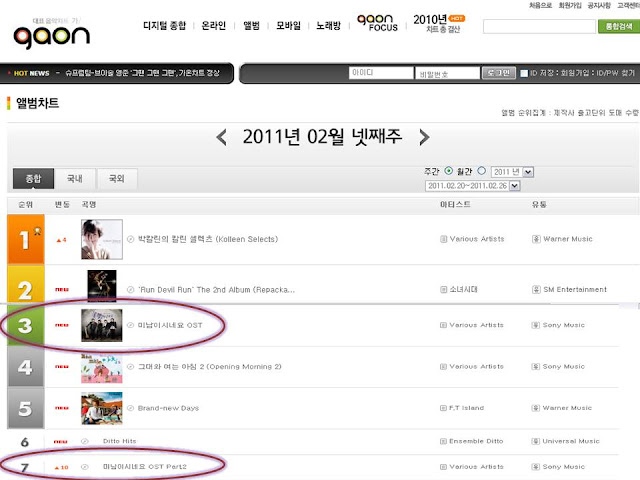This screenshot has height=480, width=640.
Task: Click artist icon in 미남이시네요 OST Part2 row
Action: click(443, 467)
